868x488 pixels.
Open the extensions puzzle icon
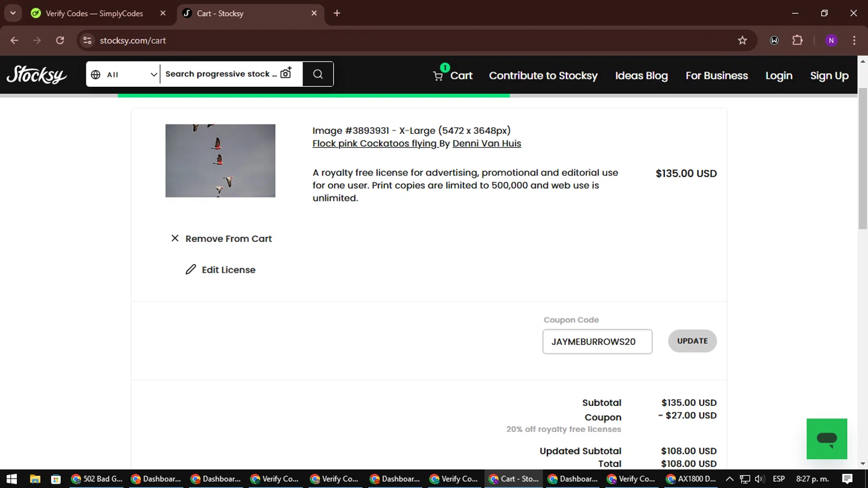[797, 41]
